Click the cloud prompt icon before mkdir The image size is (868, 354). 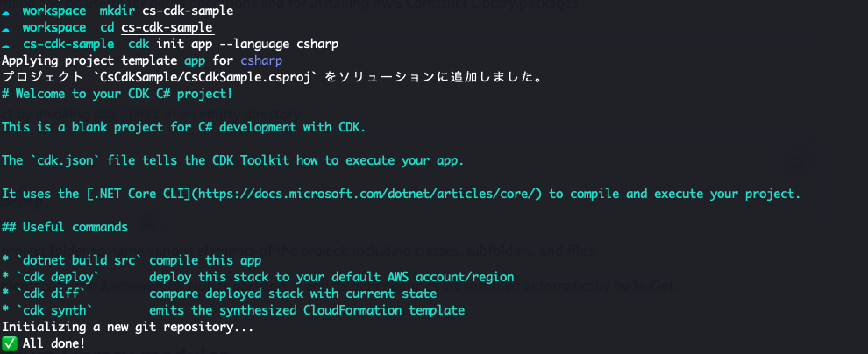(5, 11)
